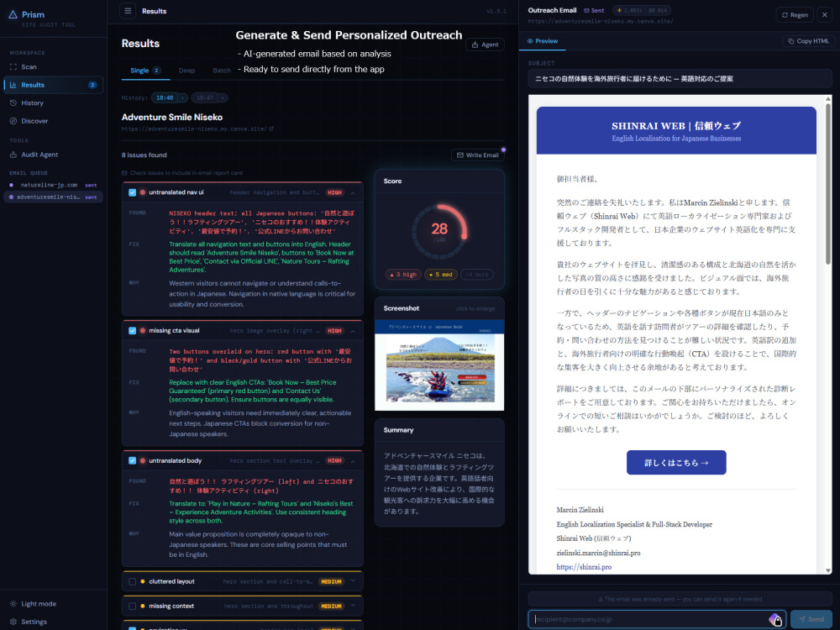840x630 pixels.
Task: Click the version label v1.5.1
Action: 496,11
